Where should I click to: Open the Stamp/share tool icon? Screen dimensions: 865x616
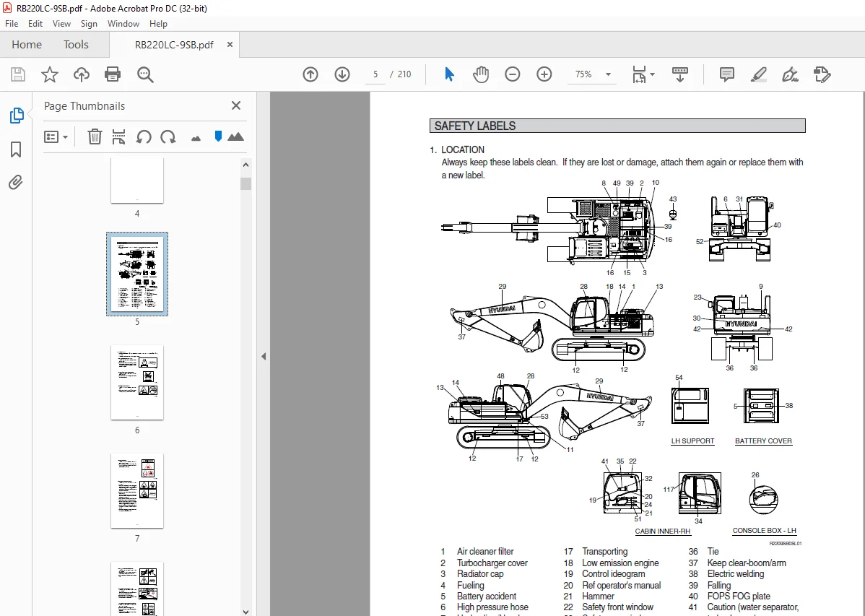pos(822,74)
